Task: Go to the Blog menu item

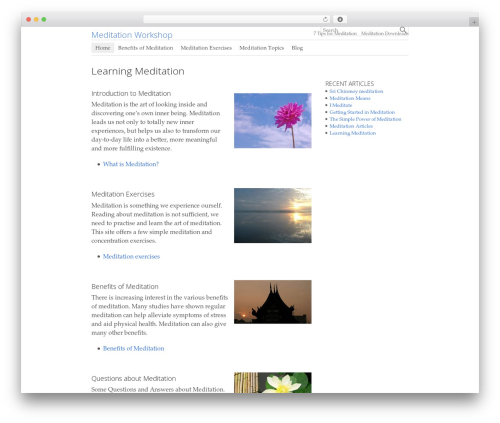Action: pyautogui.click(x=297, y=48)
